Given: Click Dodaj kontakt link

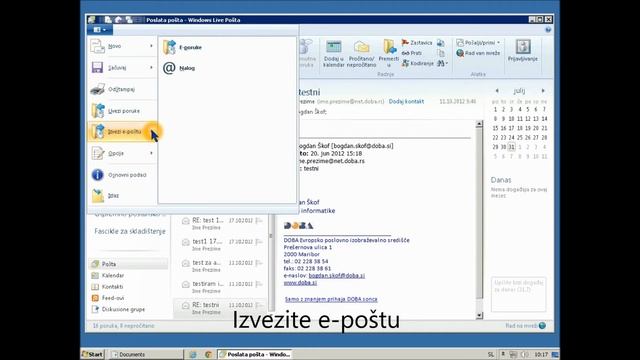Looking at the screenshot, I should click(406, 101).
